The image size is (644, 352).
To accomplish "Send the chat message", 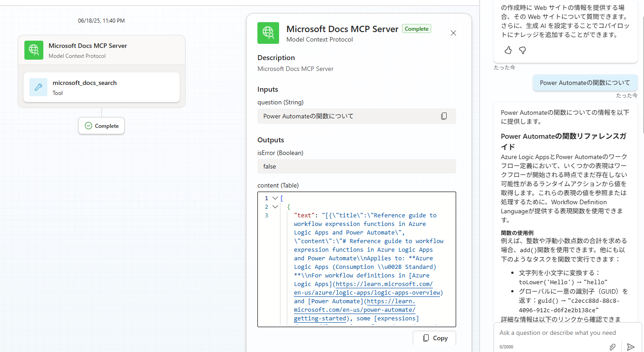I will [x=630, y=347].
